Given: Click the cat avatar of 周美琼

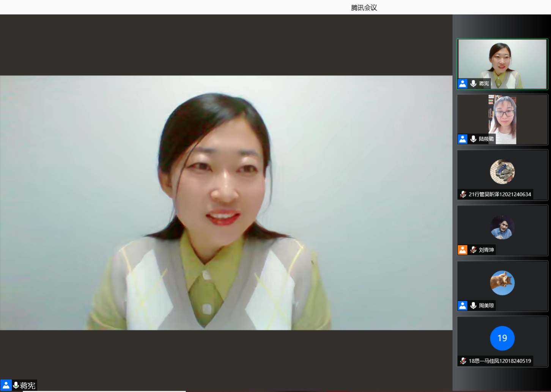Looking at the screenshot, I should tap(502, 283).
